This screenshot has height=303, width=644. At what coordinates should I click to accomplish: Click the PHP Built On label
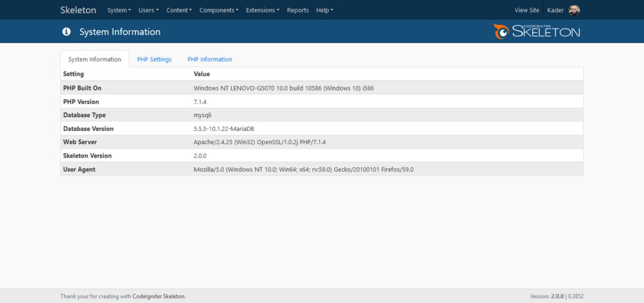pos(82,88)
